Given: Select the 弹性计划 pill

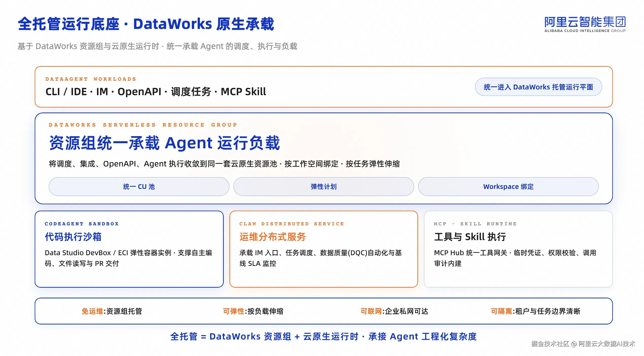Looking at the screenshot, I should [324, 187].
